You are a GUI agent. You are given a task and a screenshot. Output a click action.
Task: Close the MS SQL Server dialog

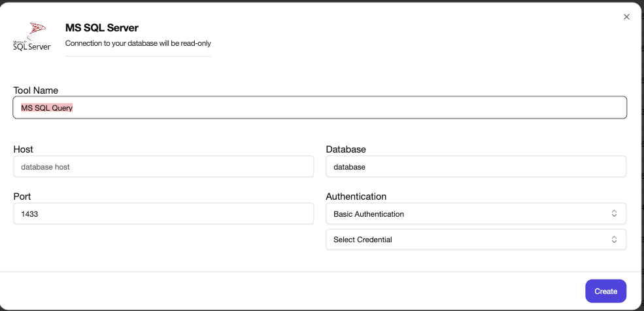coord(626,17)
